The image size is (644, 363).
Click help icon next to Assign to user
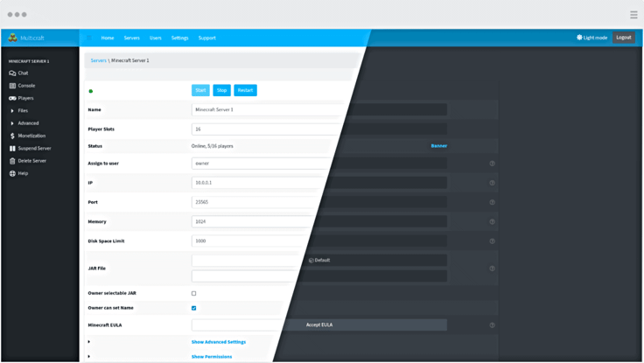(492, 164)
